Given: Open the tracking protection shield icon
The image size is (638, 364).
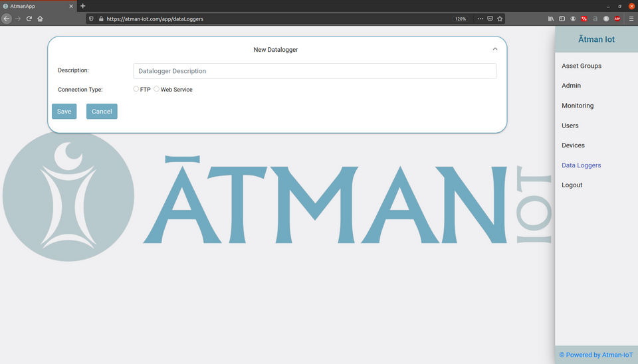Looking at the screenshot, I should click(x=91, y=19).
